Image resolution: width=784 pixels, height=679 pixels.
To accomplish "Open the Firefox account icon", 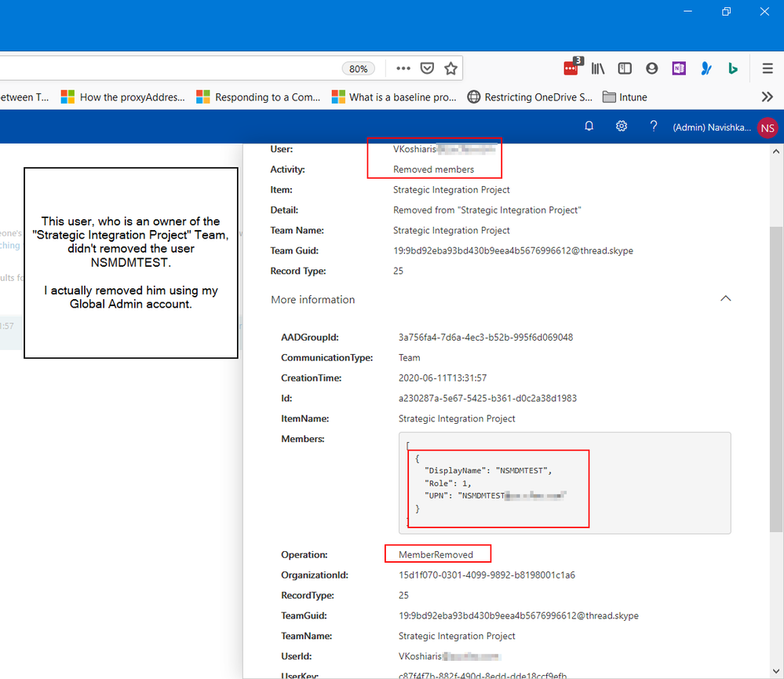I will [651, 68].
